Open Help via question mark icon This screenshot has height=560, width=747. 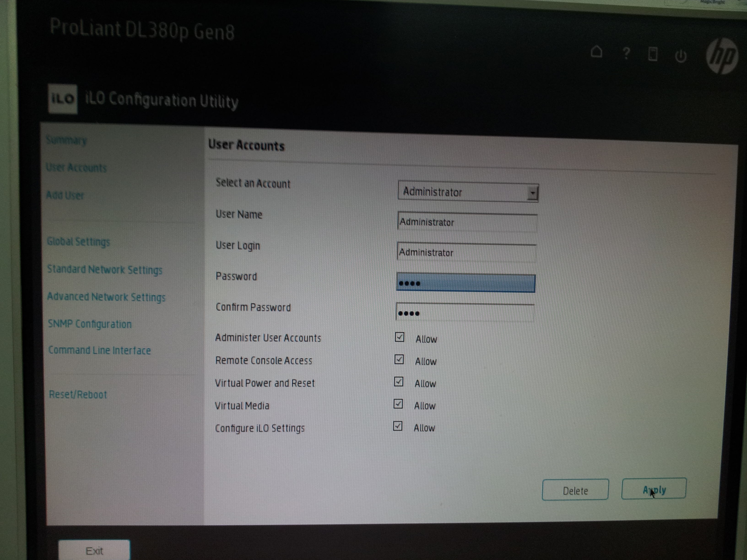click(x=626, y=53)
